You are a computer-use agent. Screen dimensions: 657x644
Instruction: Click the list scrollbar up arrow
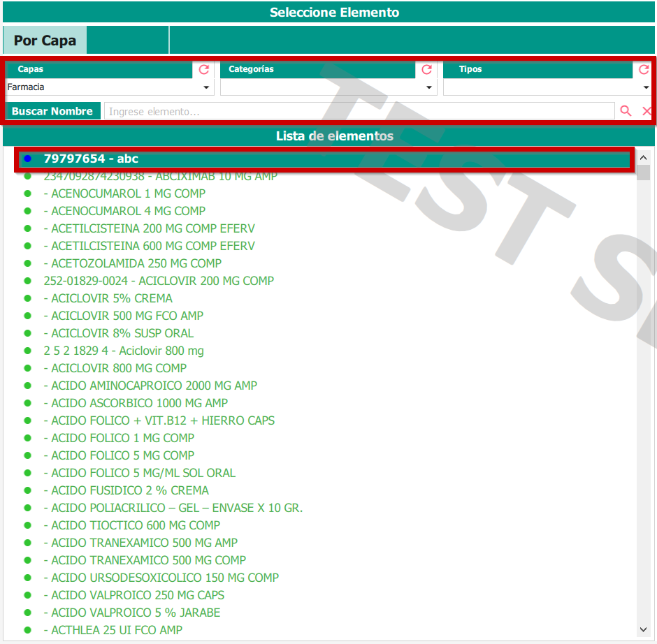coord(643,156)
